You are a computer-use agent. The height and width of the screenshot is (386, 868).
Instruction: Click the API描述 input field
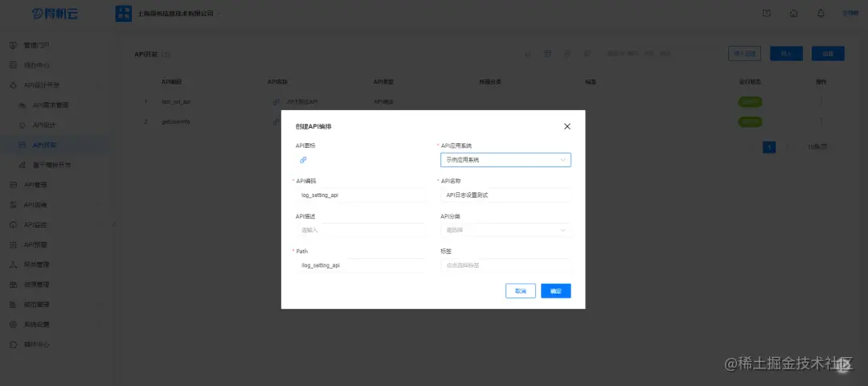click(360, 230)
